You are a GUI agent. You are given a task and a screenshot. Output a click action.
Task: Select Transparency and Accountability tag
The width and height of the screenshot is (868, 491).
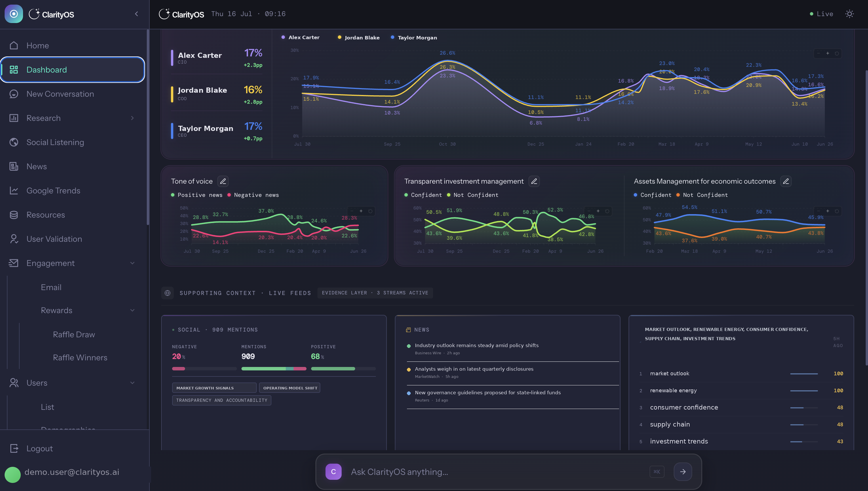(x=222, y=400)
